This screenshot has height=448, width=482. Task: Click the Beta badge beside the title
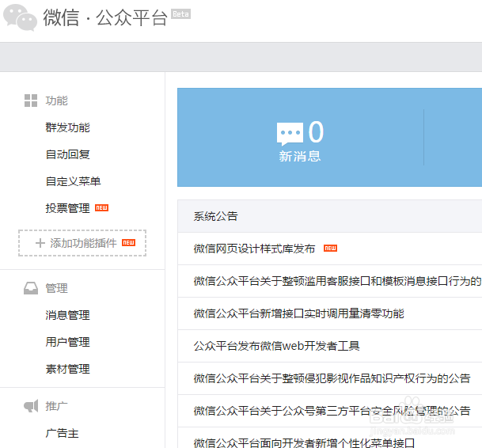tap(180, 14)
